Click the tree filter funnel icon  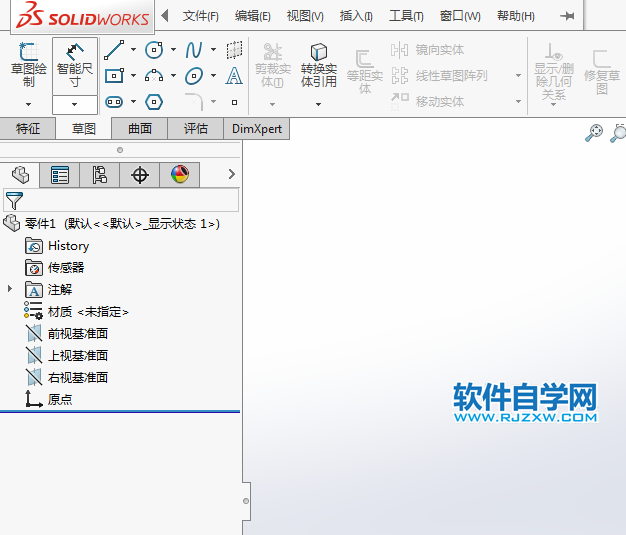pyautogui.click(x=14, y=201)
